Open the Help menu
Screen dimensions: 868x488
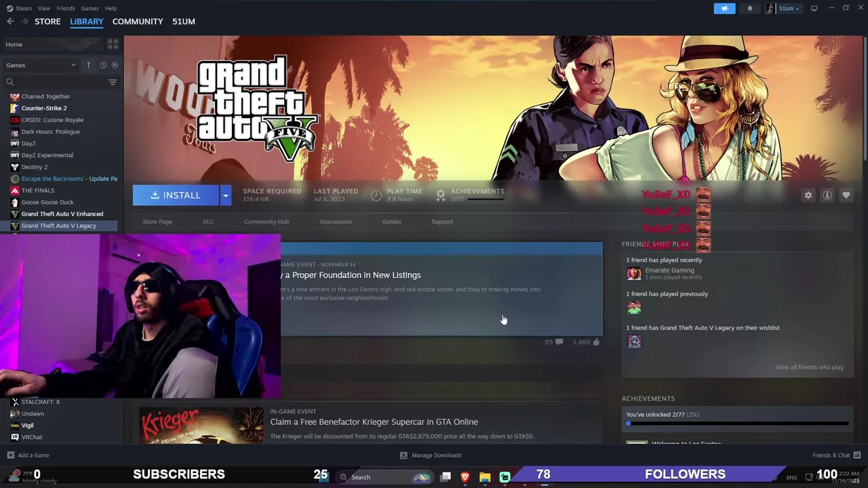(x=111, y=8)
